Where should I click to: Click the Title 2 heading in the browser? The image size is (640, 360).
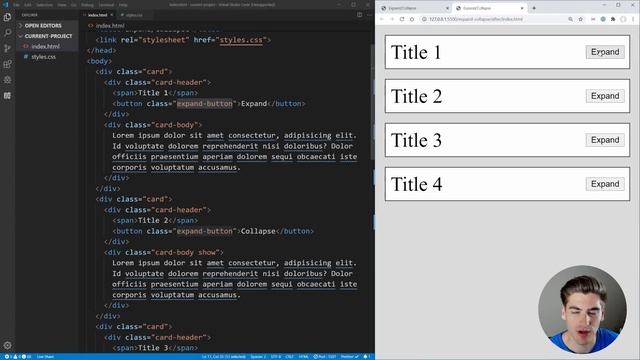tap(416, 96)
